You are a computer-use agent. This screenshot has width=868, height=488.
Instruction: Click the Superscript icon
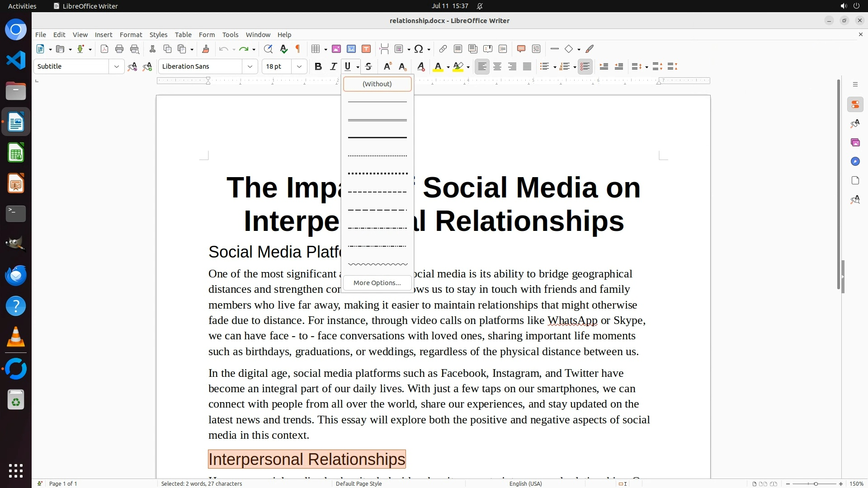click(387, 66)
